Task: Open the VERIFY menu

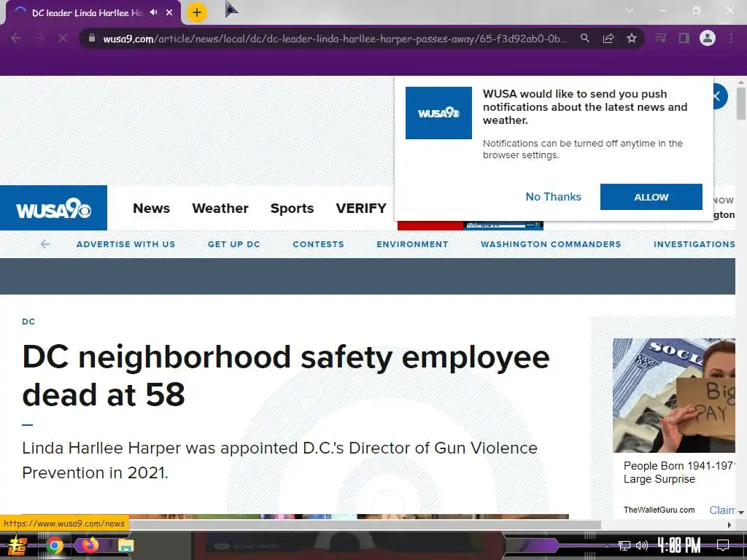Action: (360, 208)
